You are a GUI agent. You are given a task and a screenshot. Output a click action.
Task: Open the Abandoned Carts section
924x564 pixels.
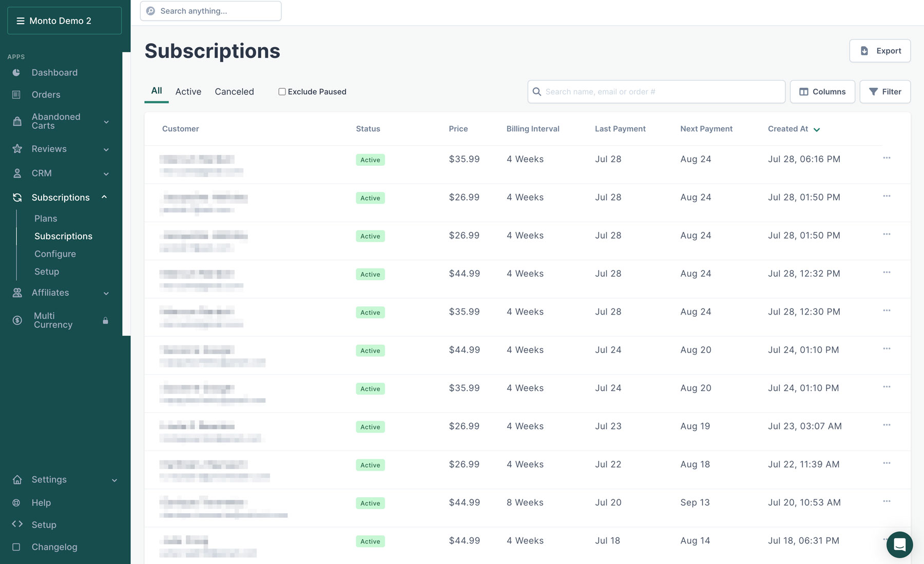(56, 121)
